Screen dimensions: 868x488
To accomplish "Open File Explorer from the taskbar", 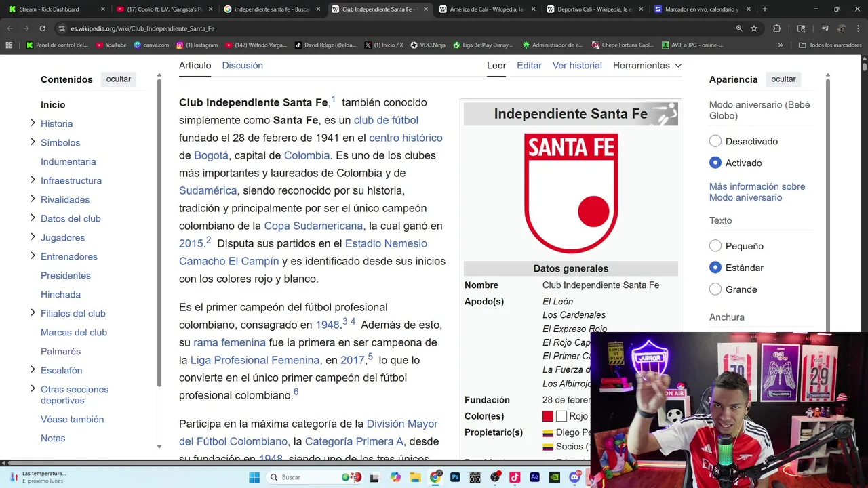I will tap(415, 477).
